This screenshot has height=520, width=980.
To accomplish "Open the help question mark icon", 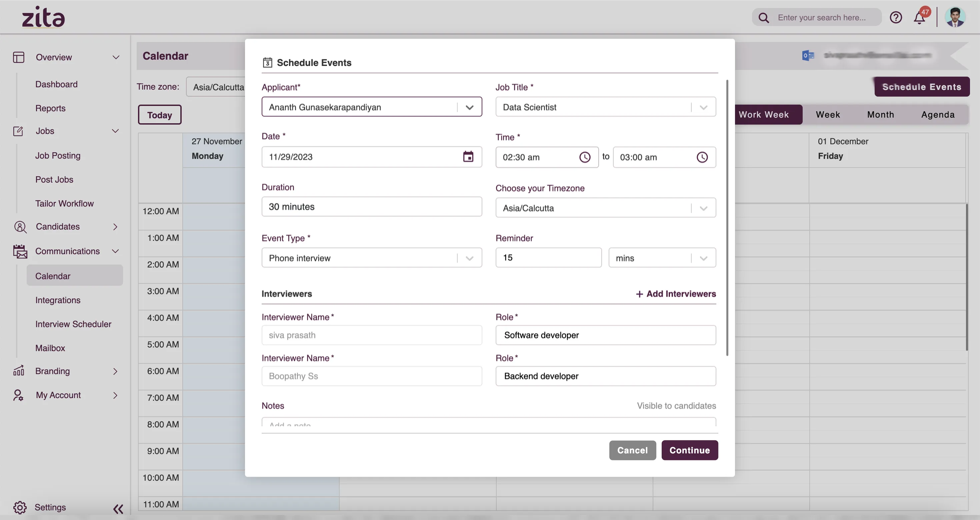I will [x=896, y=17].
